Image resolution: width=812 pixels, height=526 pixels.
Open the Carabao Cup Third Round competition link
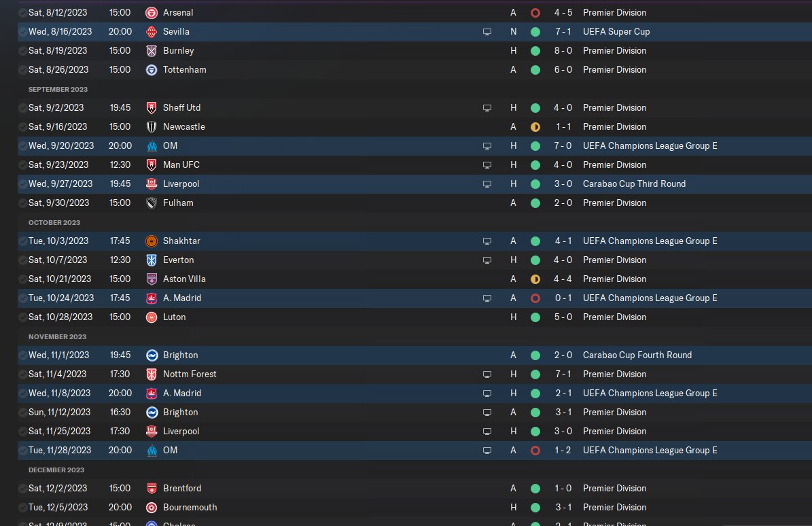coord(634,184)
